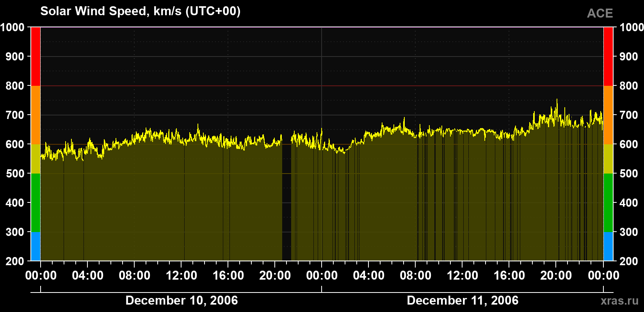Click the 12:00 time label for December 11
644x312 pixels.
(x=462, y=276)
